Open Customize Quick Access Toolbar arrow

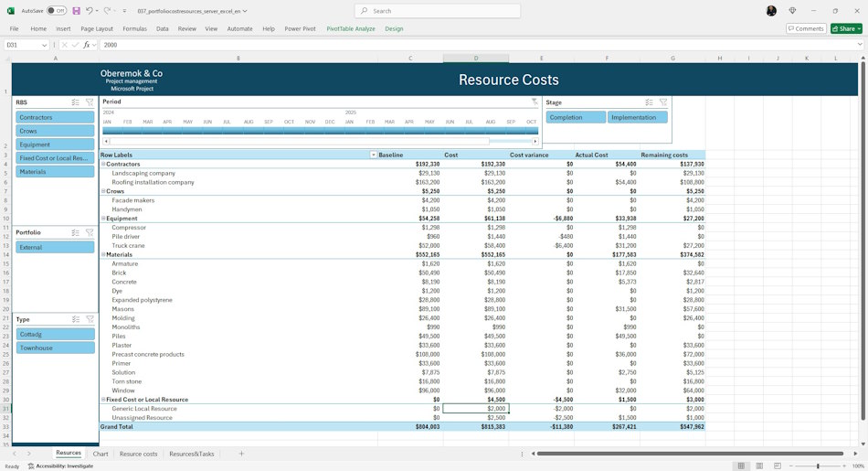tap(124, 11)
